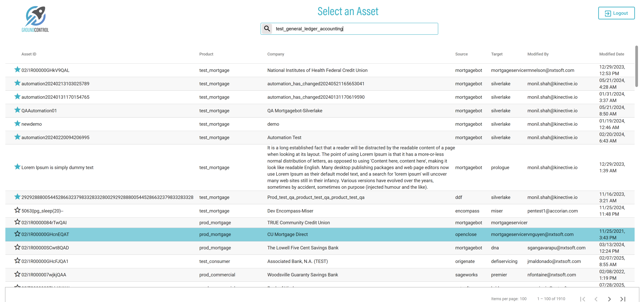The width and height of the screenshot is (644, 302).
Task: Select TRUE Community Credit Union asset row
Action: 298,222
